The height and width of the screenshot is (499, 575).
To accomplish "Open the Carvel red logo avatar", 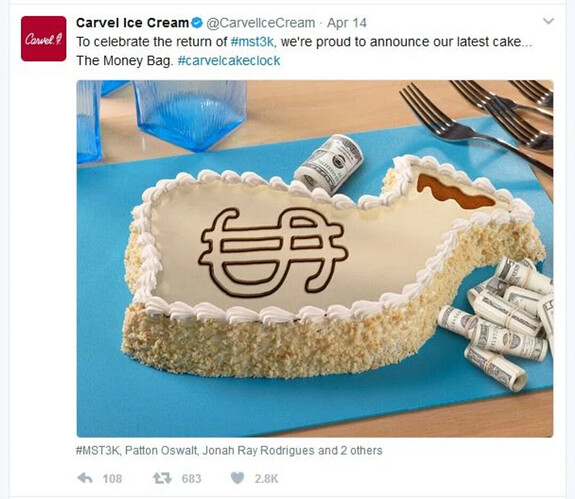I will [44, 38].
